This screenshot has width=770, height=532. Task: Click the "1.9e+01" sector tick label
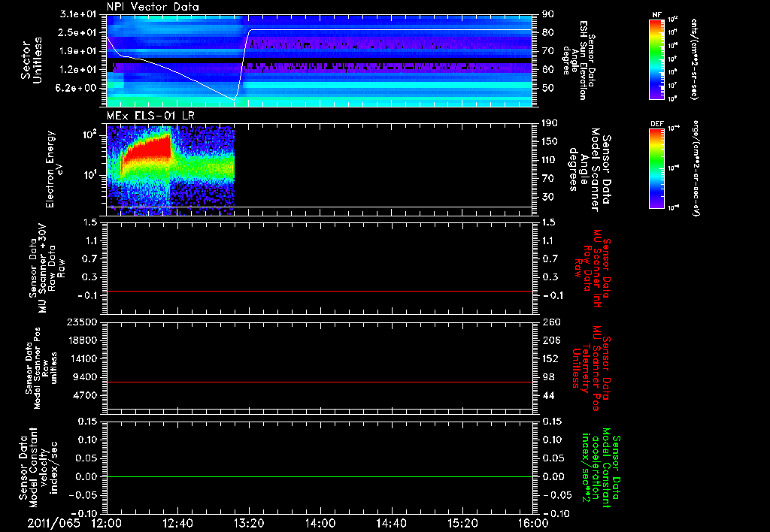click(78, 51)
